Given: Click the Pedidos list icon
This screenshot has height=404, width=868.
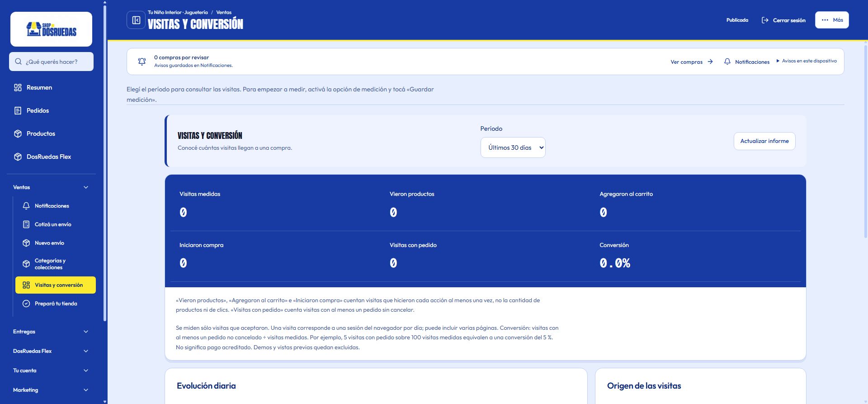Looking at the screenshot, I should 18,111.
